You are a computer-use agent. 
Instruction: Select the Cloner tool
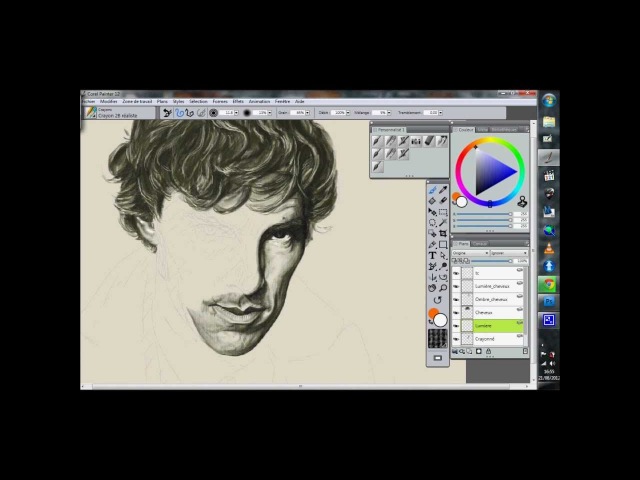coord(432,267)
